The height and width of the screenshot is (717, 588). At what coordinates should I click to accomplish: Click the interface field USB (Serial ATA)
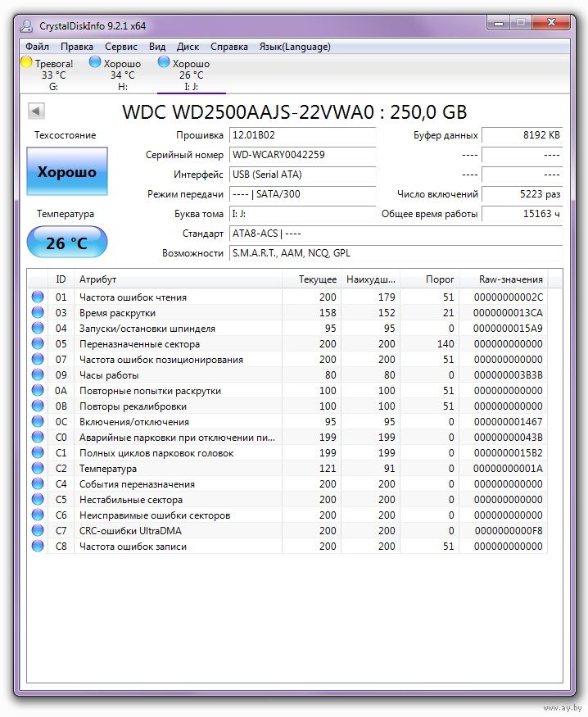302,175
